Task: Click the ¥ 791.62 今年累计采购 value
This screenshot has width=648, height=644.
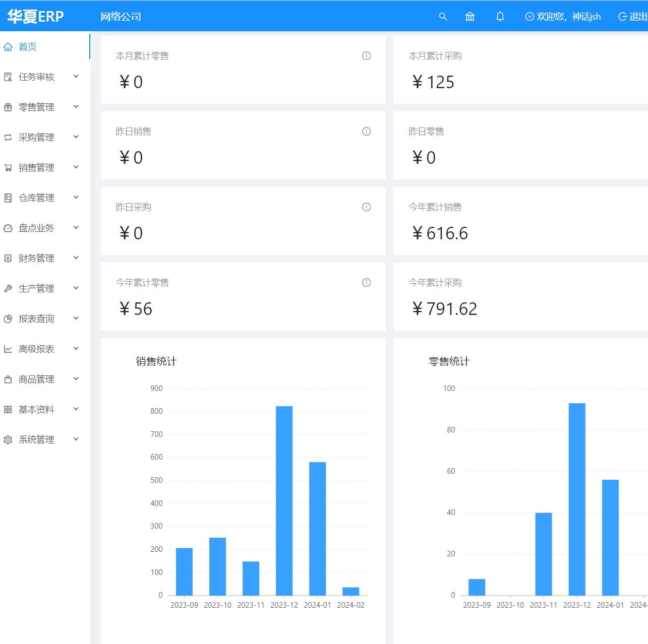Action: coord(444,309)
